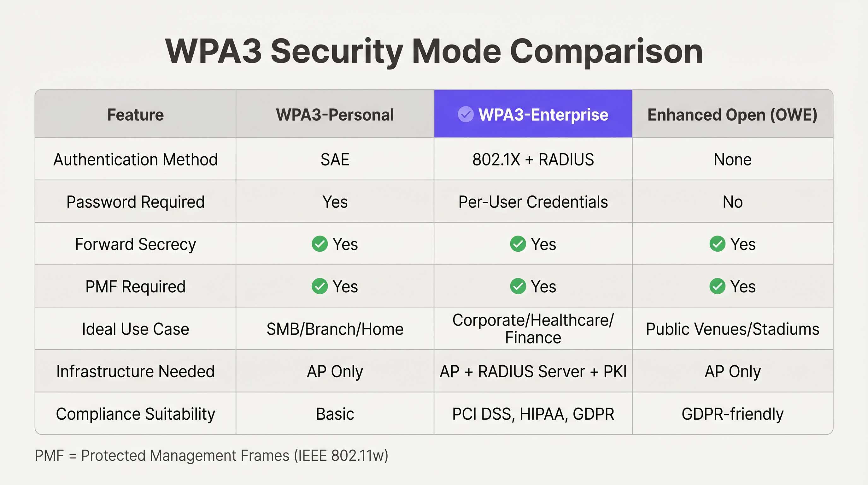The image size is (868, 485).
Task: Click the Authentication Method row label
Action: [135, 159]
